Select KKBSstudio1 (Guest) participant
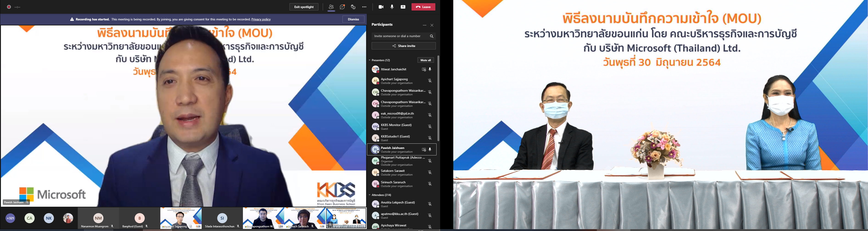 402,138
